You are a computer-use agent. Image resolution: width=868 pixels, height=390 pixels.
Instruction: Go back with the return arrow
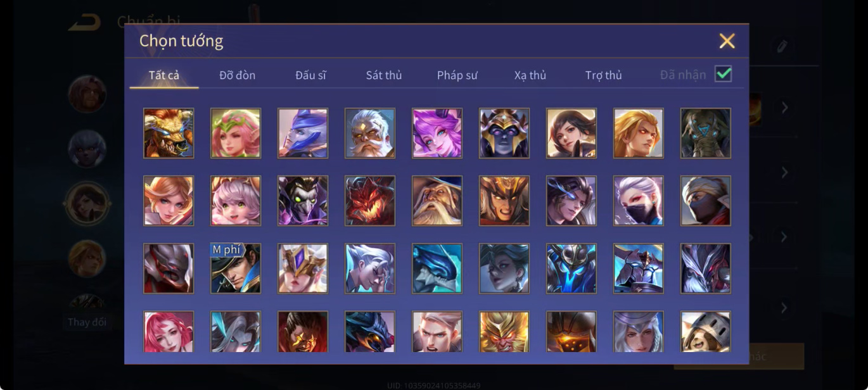(84, 23)
